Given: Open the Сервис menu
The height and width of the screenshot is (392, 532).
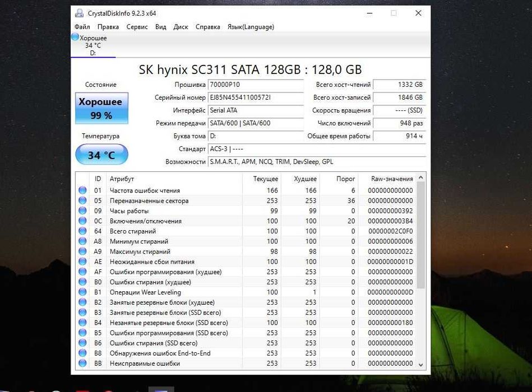Looking at the screenshot, I should [x=137, y=27].
